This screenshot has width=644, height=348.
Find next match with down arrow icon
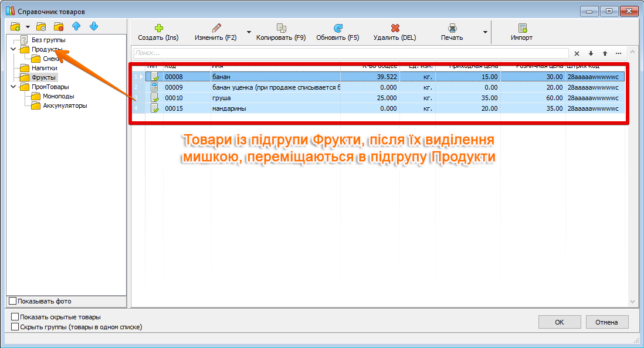(x=591, y=53)
